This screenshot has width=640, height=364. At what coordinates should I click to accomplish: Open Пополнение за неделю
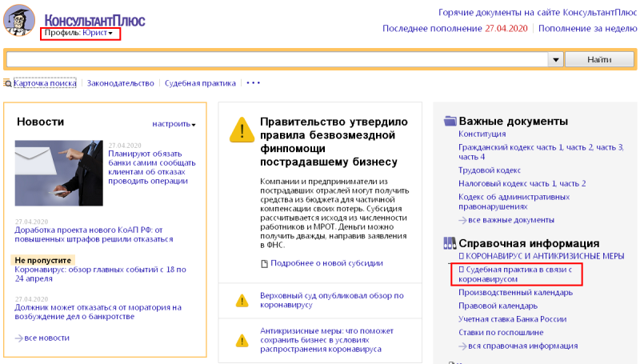587,29
